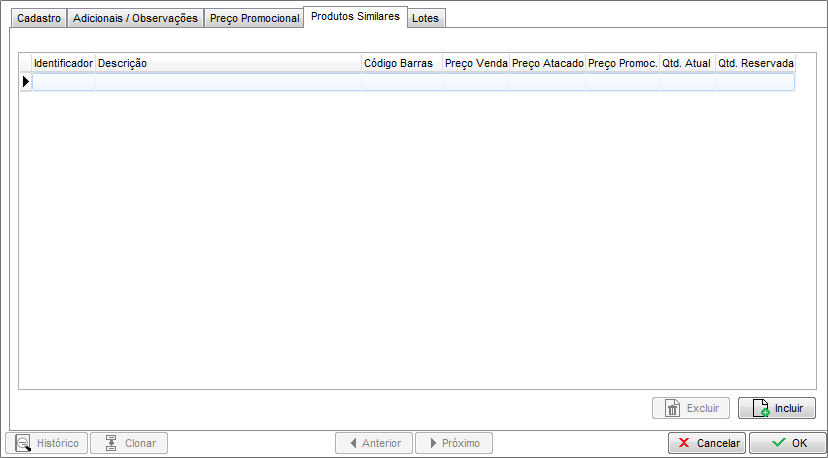The image size is (828, 458).
Task: Go to Próximo record with right arrow
Action: [453, 443]
